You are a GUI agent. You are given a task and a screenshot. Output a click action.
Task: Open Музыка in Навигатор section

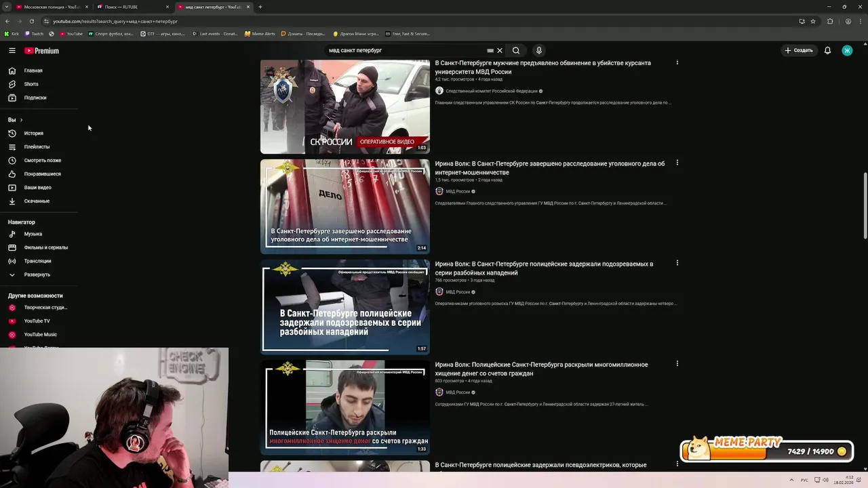point(33,234)
